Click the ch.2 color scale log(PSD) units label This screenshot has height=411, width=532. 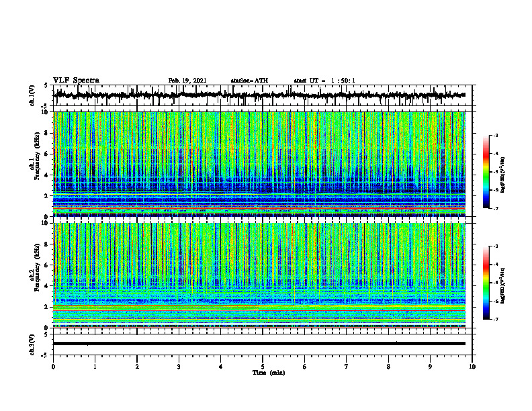pyautogui.click(x=503, y=285)
